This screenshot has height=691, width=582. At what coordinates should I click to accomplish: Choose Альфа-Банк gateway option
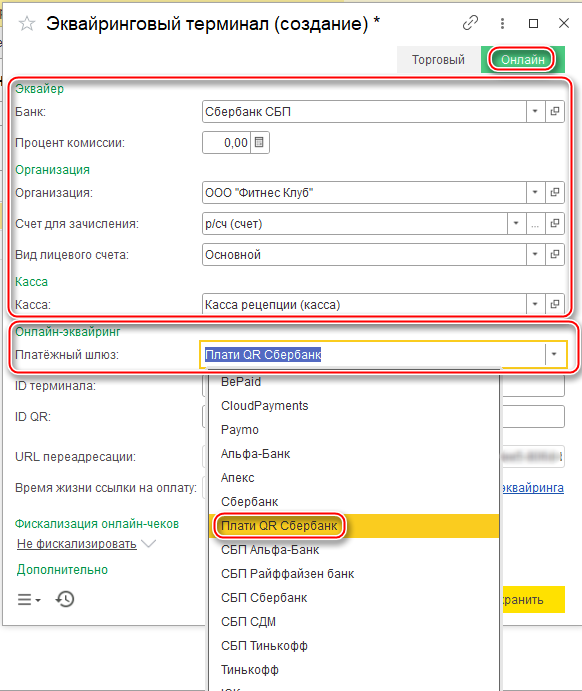354,453
